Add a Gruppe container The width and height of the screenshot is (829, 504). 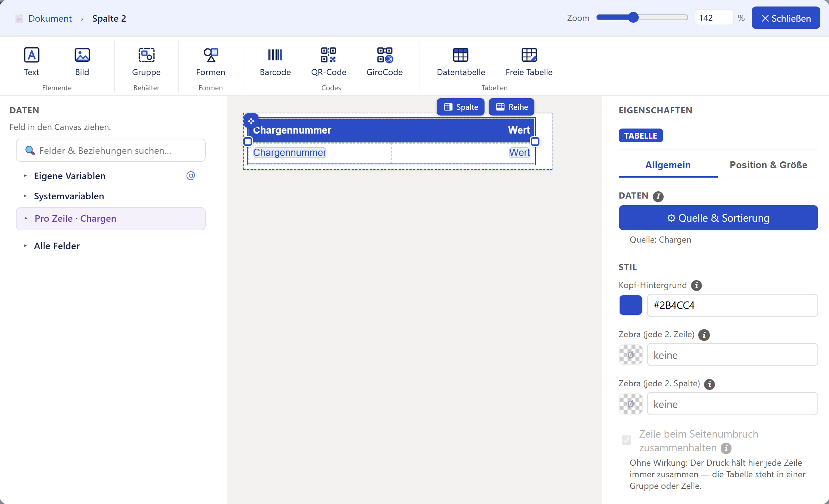[146, 62]
